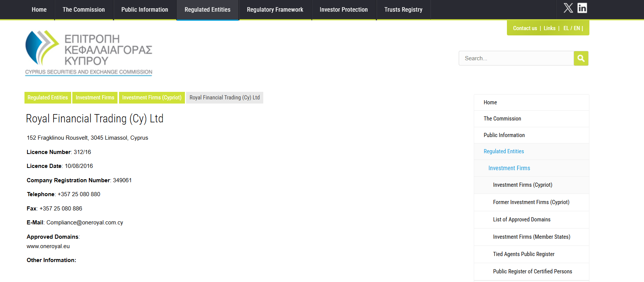Screen dimensions: 644x282
Task: Select Home in the sidebar menu
Action: [x=531, y=102]
